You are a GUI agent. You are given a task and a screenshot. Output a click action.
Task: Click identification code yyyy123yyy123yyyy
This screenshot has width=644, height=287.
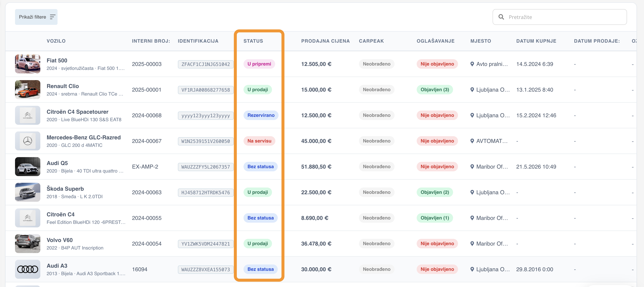tap(206, 115)
